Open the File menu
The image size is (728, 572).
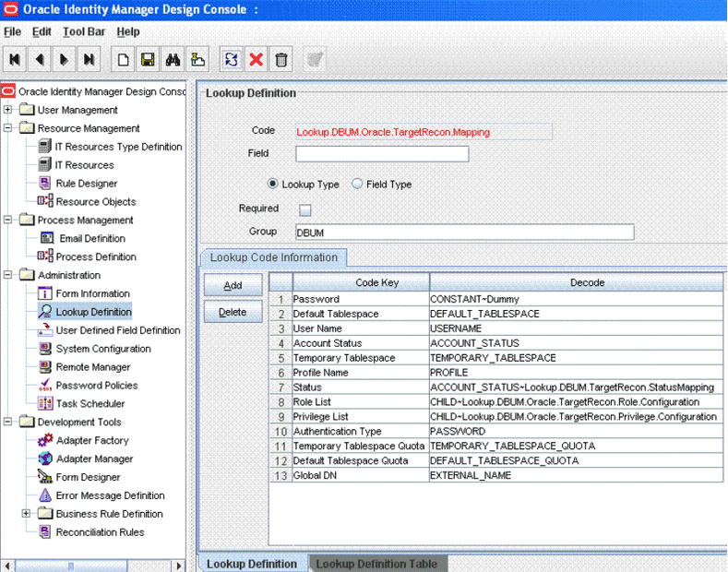coord(13,31)
